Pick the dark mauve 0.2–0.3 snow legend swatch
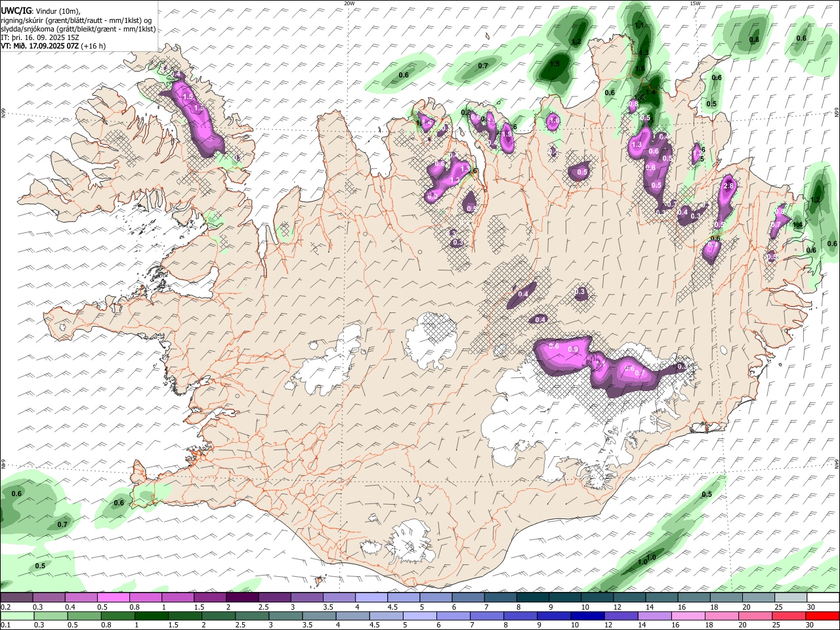 (x=16, y=598)
